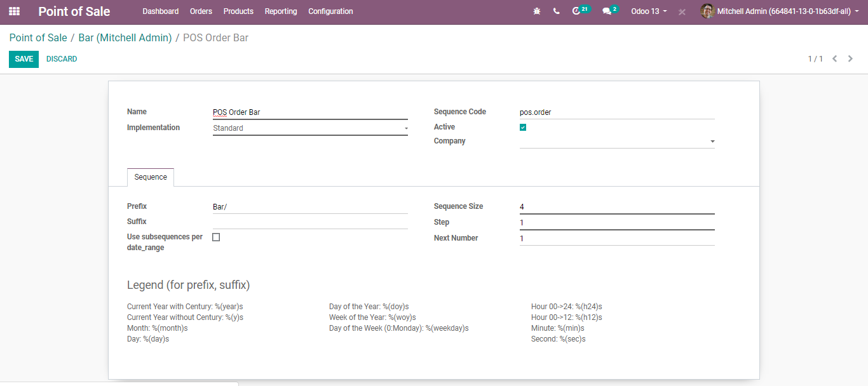
Task: Click the Suffix input field
Action: pyautogui.click(x=310, y=222)
